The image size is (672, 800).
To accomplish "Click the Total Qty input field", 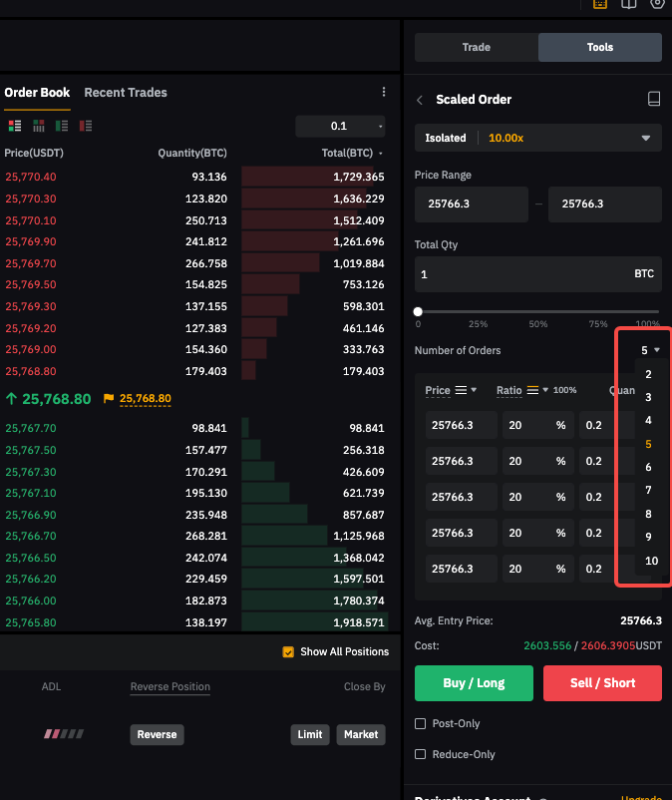I will click(518, 273).
